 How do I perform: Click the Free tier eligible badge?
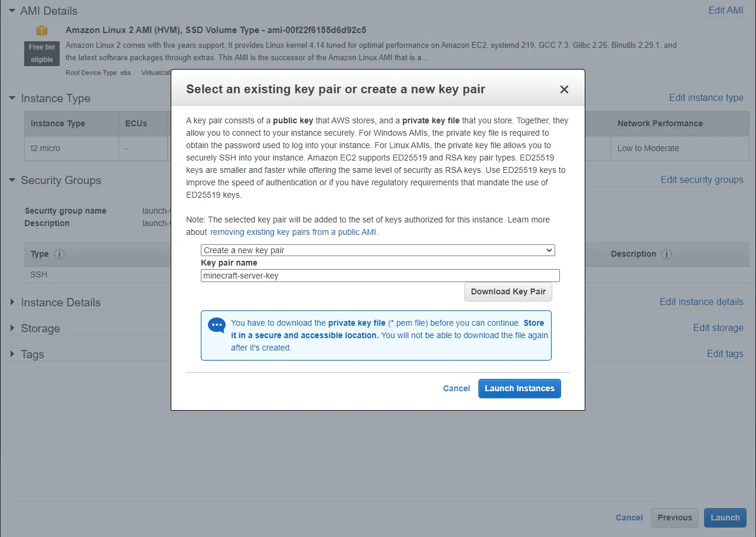tap(42, 53)
